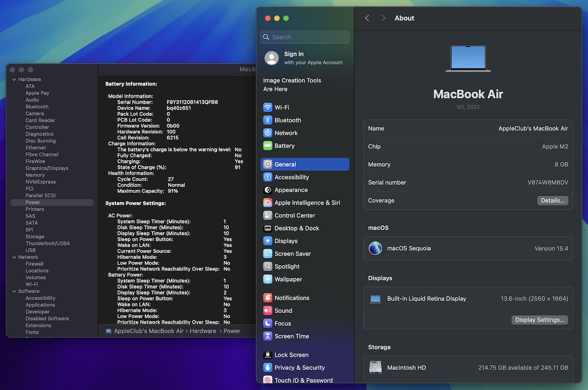588x390 pixels.
Task: Click the General gear icon
Action: pos(268,164)
